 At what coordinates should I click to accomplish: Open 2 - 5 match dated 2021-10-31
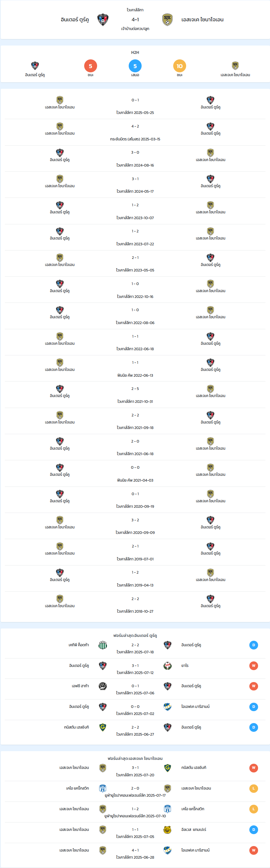(135, 394)
